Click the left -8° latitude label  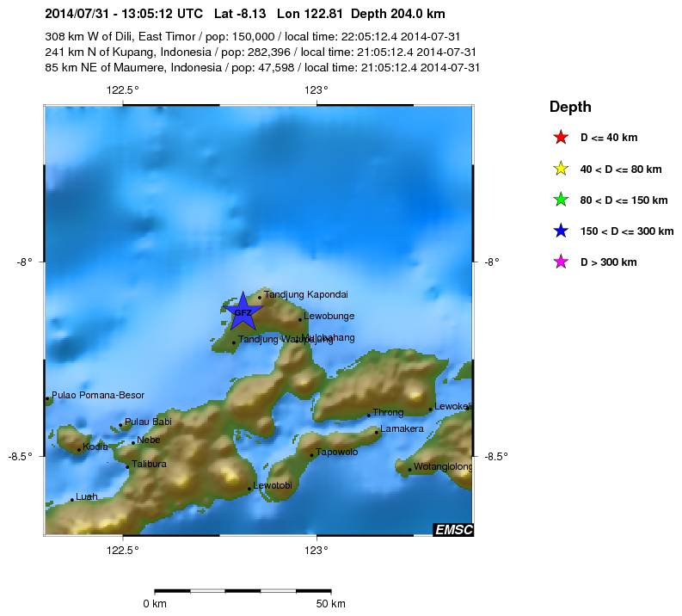click(24, 262)
